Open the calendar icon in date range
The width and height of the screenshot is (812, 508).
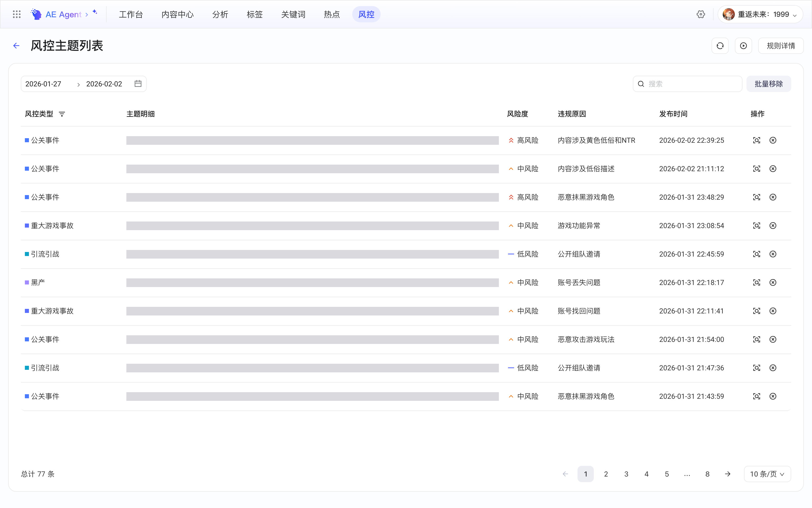point(138,84)
